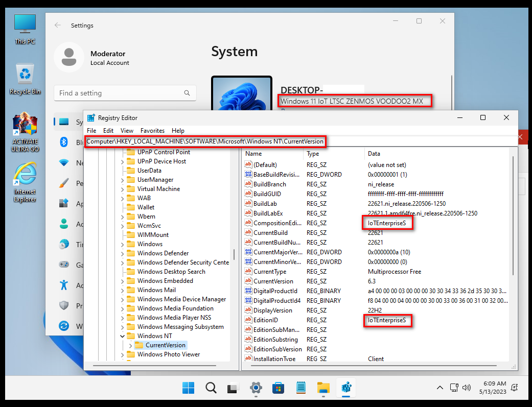The image size is (532, 407).
Task: Expand the UserManager key
Action: tap(123, 180)
